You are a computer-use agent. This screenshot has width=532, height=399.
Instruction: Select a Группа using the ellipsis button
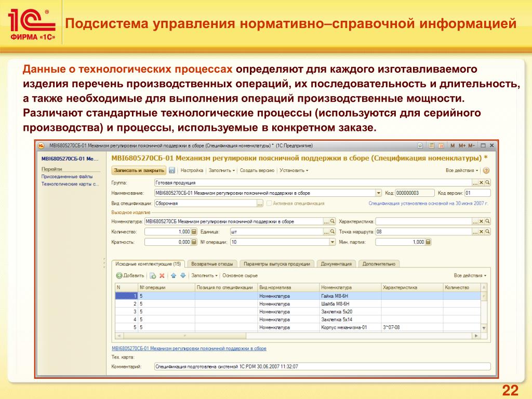point(475,182)
